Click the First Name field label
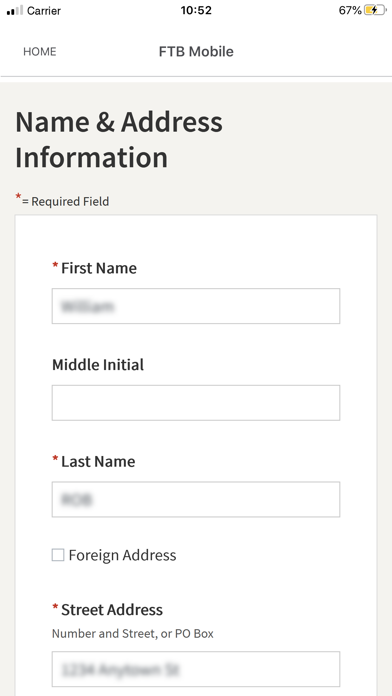The image size is (392, 696). [x=99, y=268]
